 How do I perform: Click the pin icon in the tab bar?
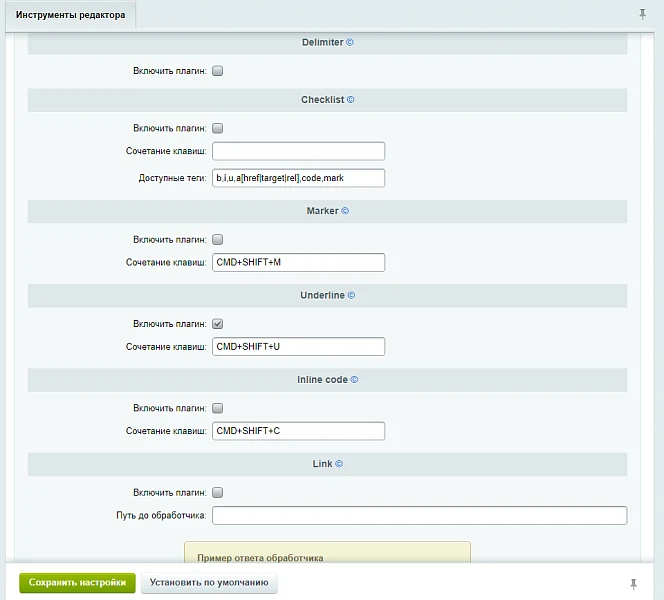[x=642, y=14]
